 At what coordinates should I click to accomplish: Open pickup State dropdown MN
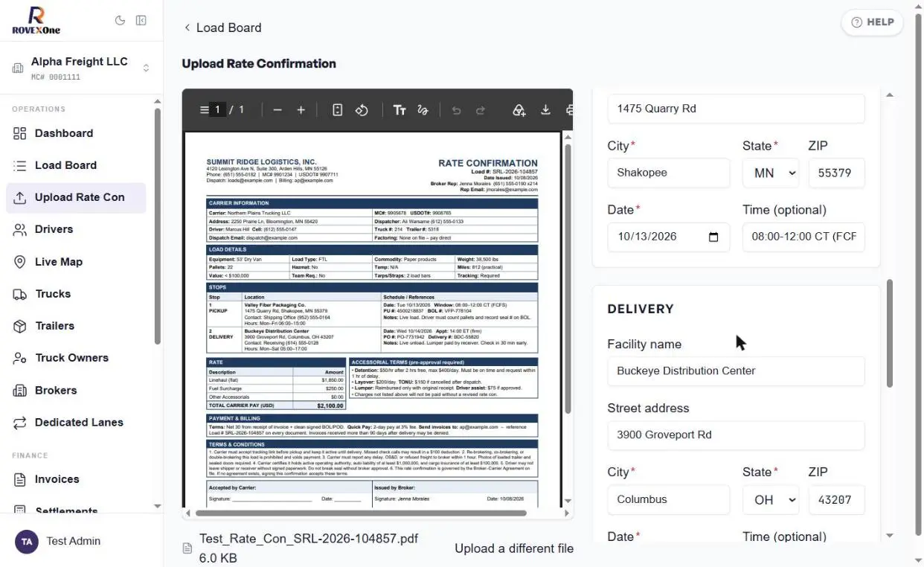771,173
